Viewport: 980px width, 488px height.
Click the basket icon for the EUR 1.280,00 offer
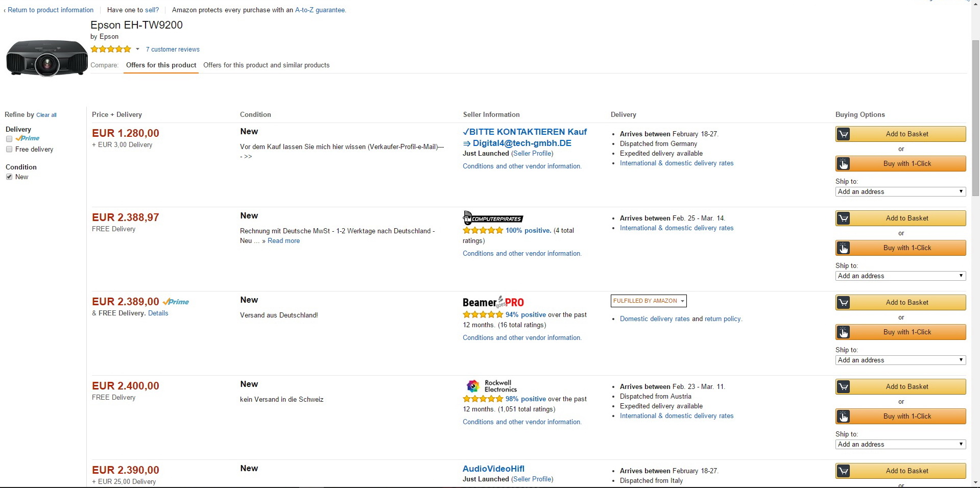click(x=844, y=134)
